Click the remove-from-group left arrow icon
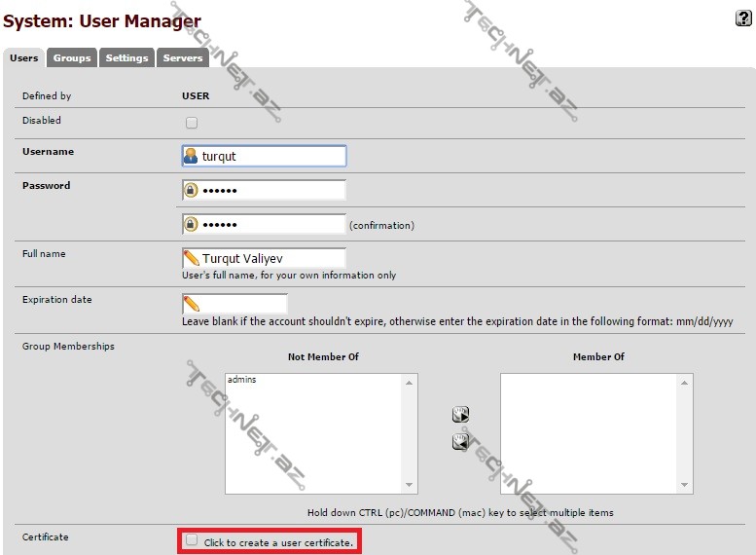Image resolution: width=756 pixels, height=555 pixels. (x=461, y=442)
